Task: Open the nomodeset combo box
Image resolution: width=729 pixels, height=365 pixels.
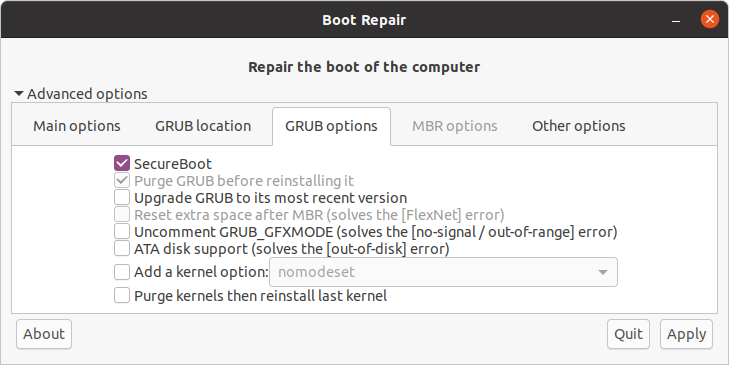Action: (443, 272)
